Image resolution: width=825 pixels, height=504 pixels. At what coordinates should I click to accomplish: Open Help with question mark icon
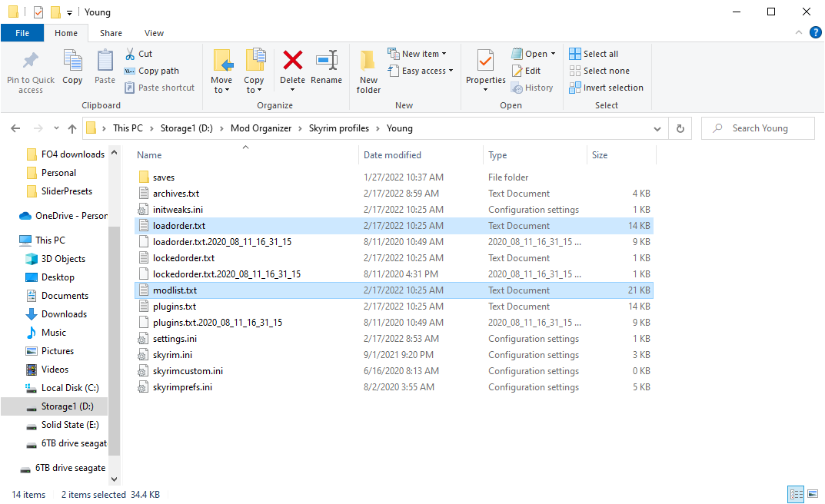(x=816, y=32)
